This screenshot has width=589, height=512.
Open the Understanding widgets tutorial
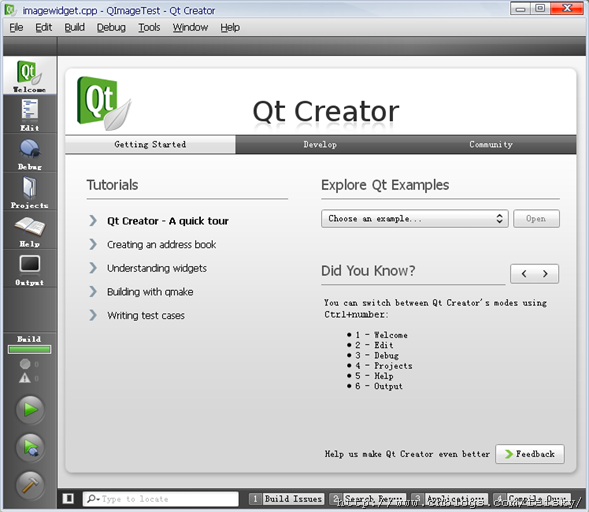pos(157,268)
